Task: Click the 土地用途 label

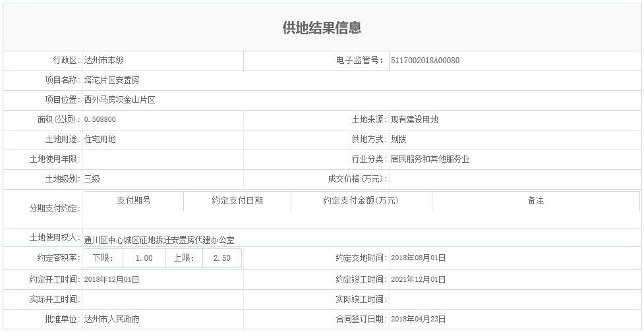Action: [63, 139]
